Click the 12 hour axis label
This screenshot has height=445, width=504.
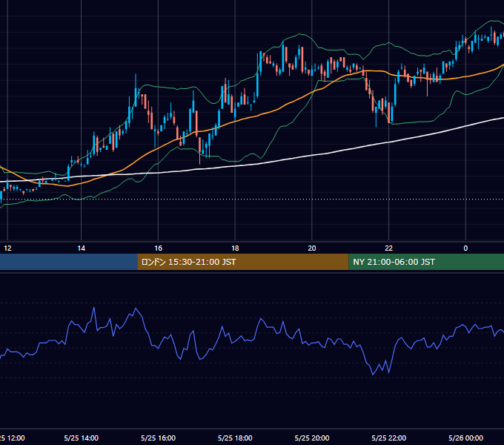[7, 248]
